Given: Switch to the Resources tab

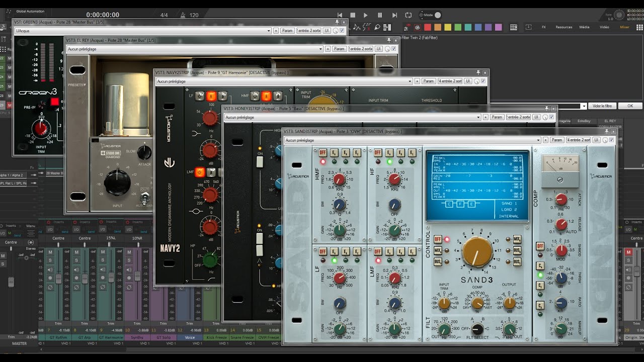Looking at the screenshot, I should point(564,27).
